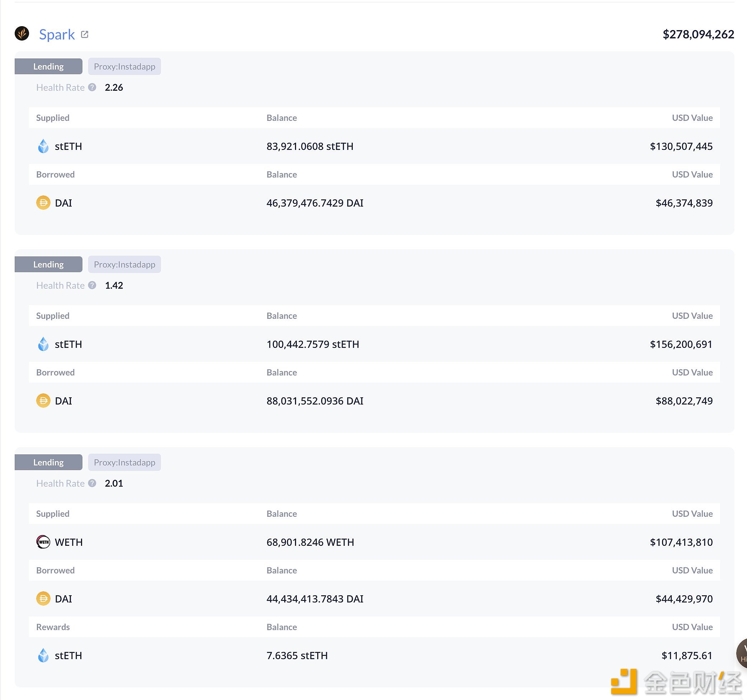Click balance 46,379,476.7429 DAI
Image resolution: width=747 pixels, height=700 pixels.
coord(315,203)
